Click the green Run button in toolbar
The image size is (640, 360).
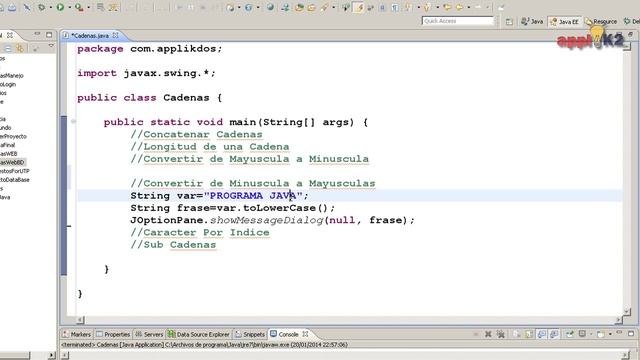(60, 7)
